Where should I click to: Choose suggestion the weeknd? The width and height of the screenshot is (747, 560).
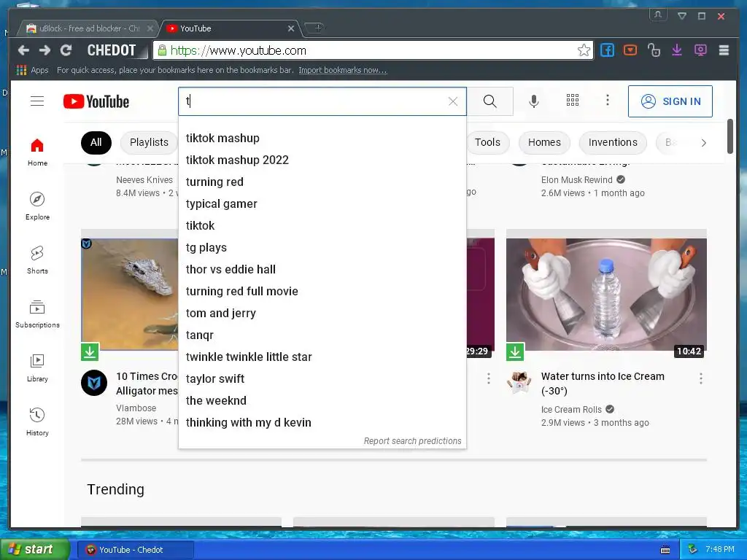tap(322, 401)
